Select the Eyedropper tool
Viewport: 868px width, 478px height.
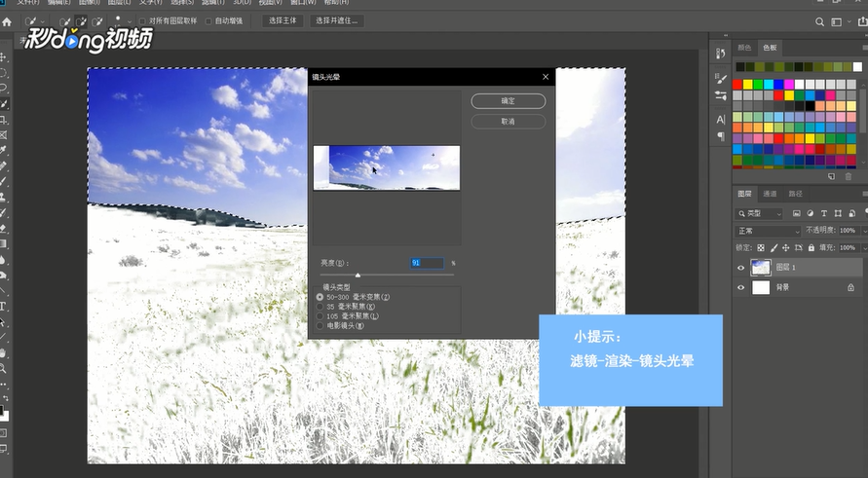(x=3, y=151)
